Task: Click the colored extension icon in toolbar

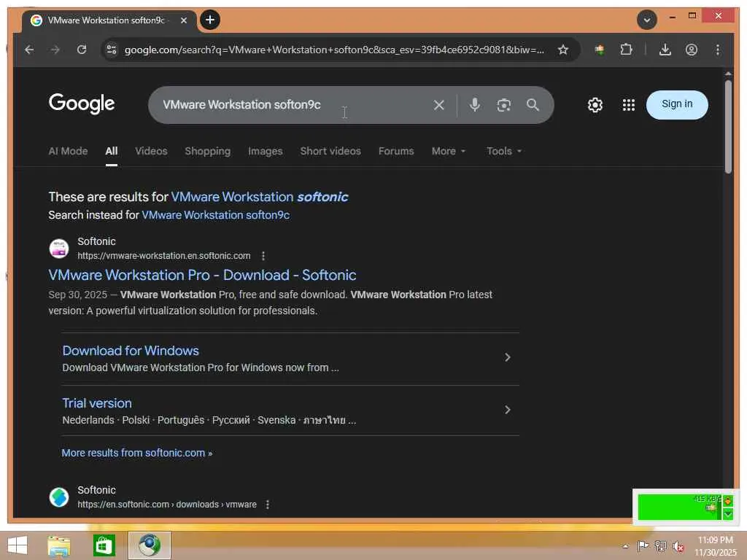Action: pyautogui.click(x=600, y=50)
